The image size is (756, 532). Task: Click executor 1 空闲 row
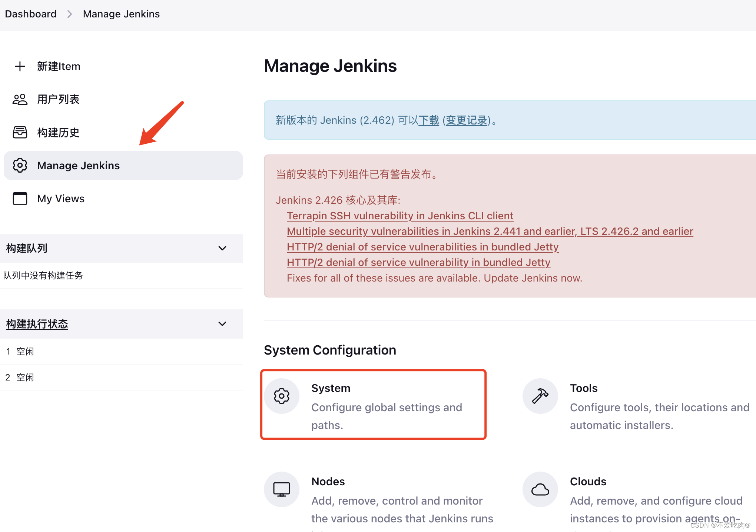point(122,351)
